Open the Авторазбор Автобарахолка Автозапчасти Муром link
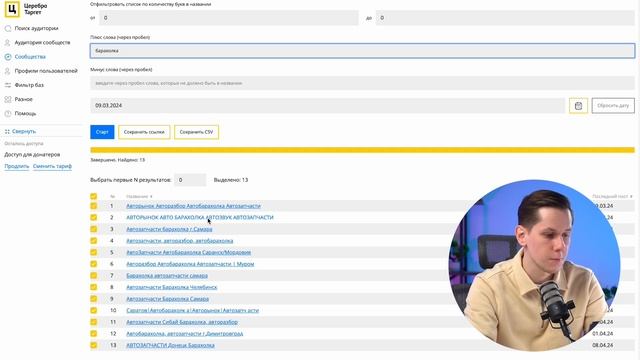The width and height of the screenshot is (640, 360). point(190,264)
